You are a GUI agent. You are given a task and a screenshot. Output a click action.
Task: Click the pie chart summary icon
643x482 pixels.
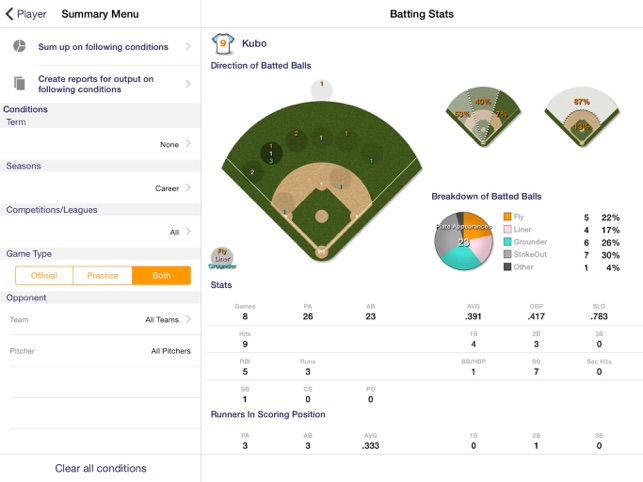(x=19, y=46)
